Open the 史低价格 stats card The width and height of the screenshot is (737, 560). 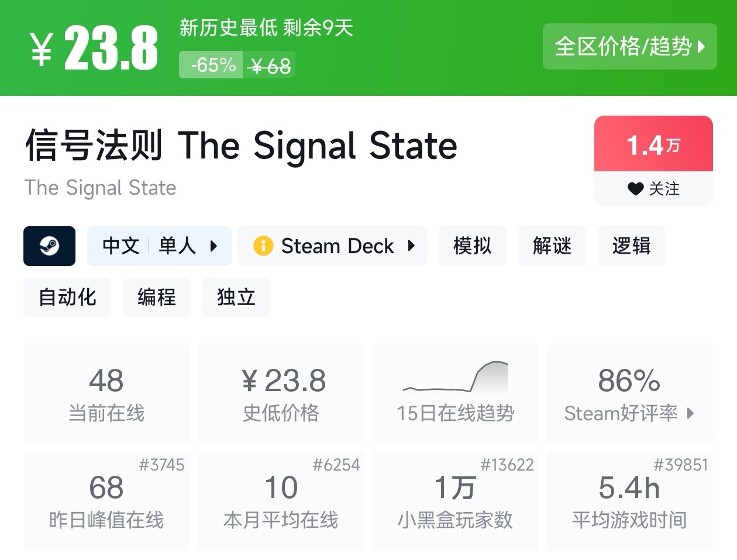pos(281,394)
